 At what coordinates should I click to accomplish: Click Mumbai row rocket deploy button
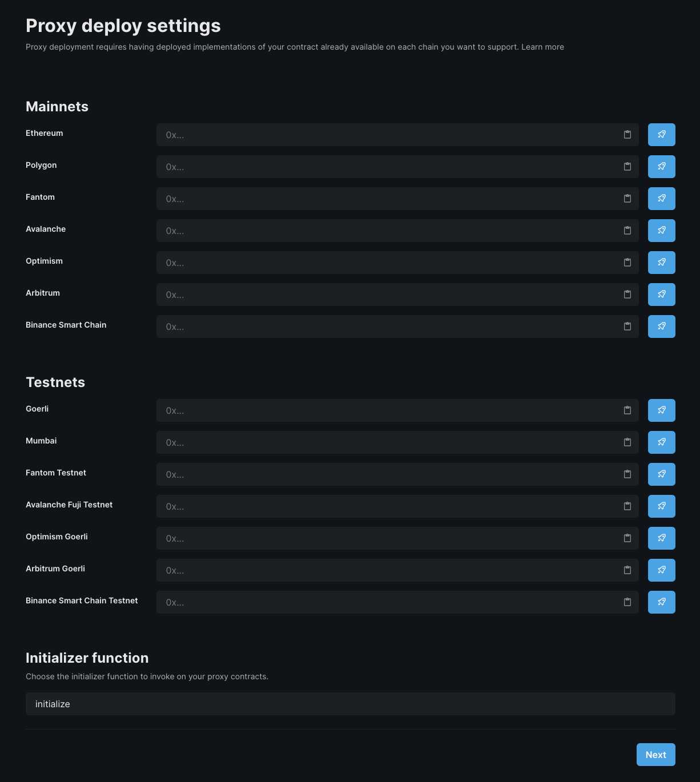pyautogui.click(x=661, y=442)
